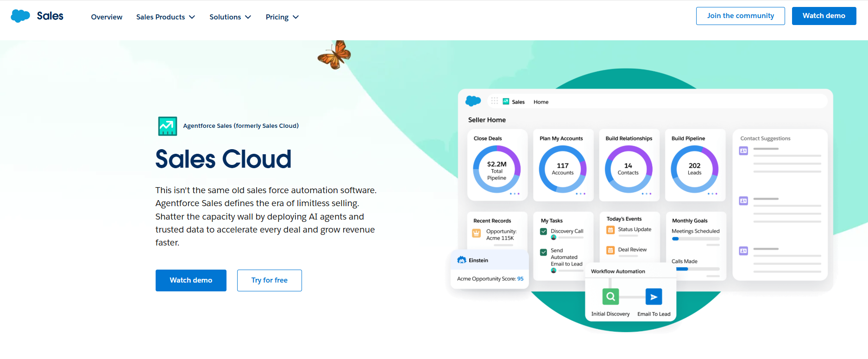
Task: Click the 202 Leads donut chart
Action: point(695,169)
